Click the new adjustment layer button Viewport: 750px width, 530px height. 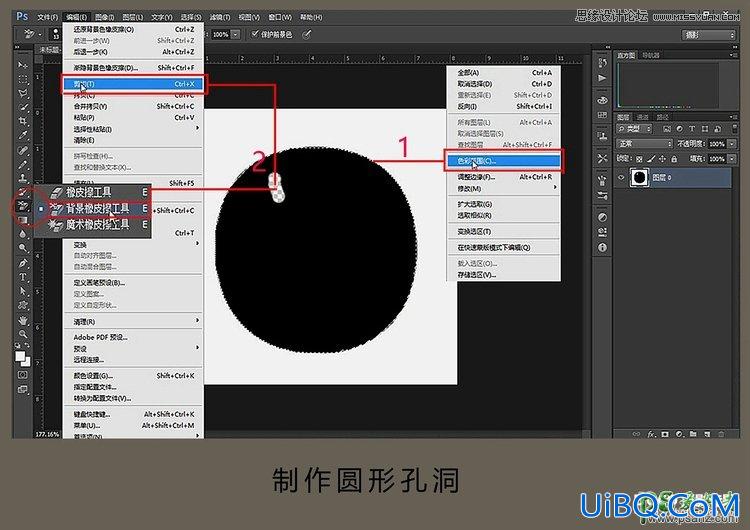pyautogui.click(x=679, y=434)
